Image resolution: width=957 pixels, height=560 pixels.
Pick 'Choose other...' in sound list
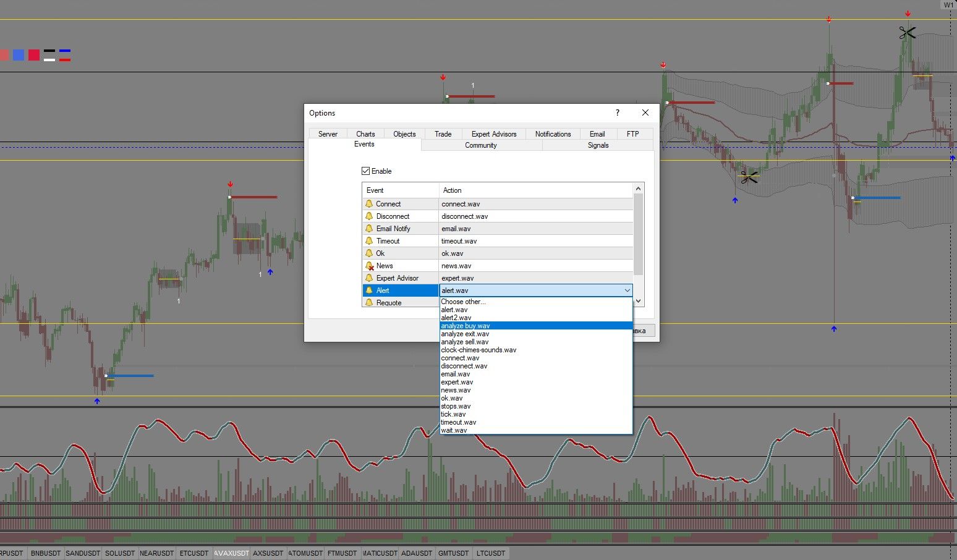pyautogui.click(x=463, y=302)
